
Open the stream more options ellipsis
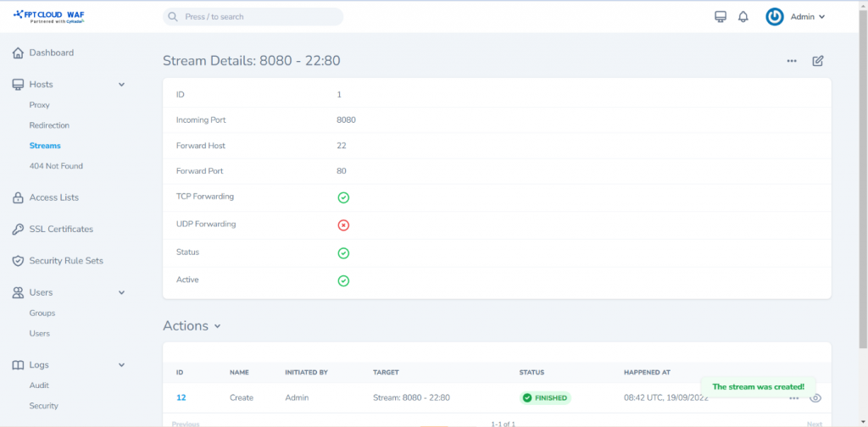pos(792,61)
